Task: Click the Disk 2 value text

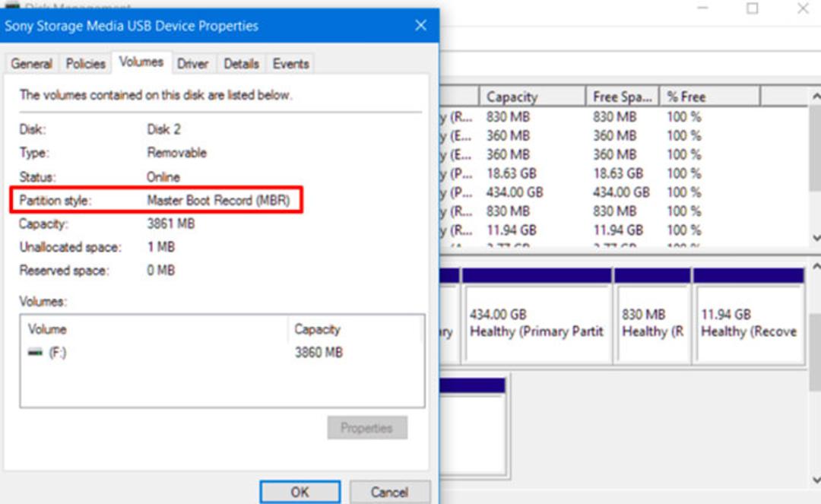Action: click(x=164, y=129)
